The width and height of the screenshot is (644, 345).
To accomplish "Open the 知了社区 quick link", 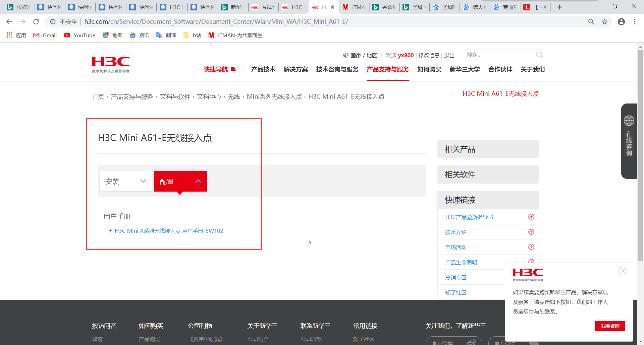I will [x=455, y=292].
